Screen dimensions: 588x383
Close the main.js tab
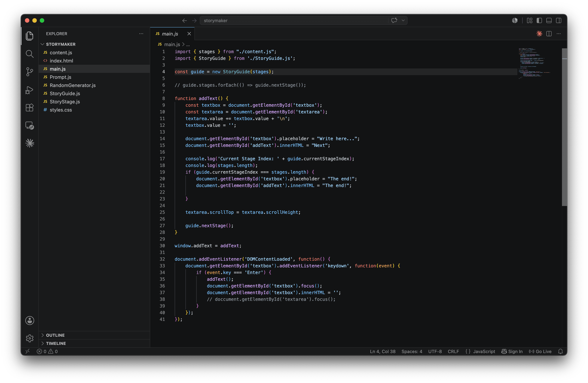[x=189, y=34]
